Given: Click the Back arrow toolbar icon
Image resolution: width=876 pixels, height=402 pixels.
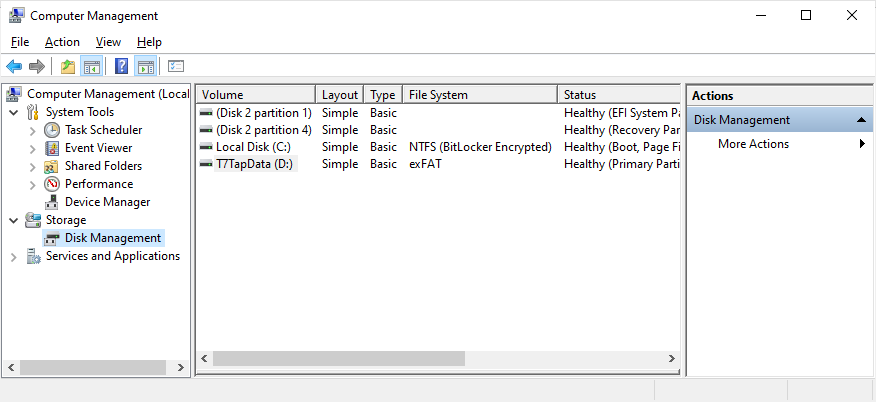Looking at the screenshot, I should pyautogui.click(x=14, y=67).
